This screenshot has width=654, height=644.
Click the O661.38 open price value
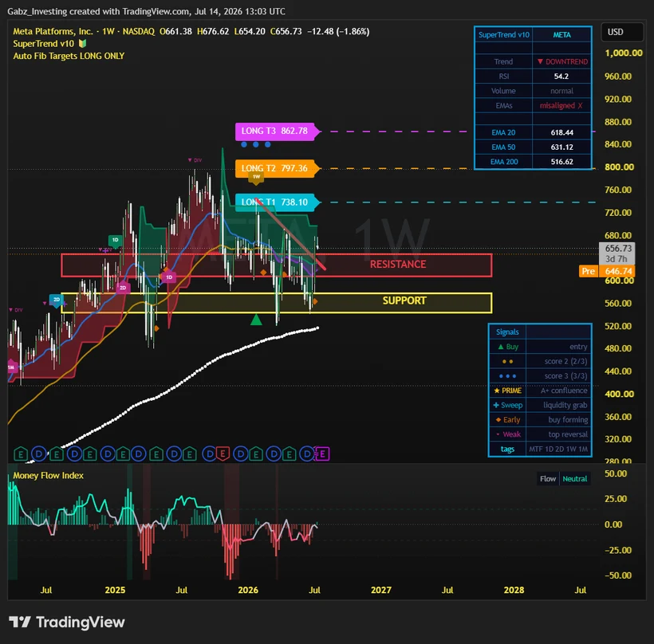point(175,31)
